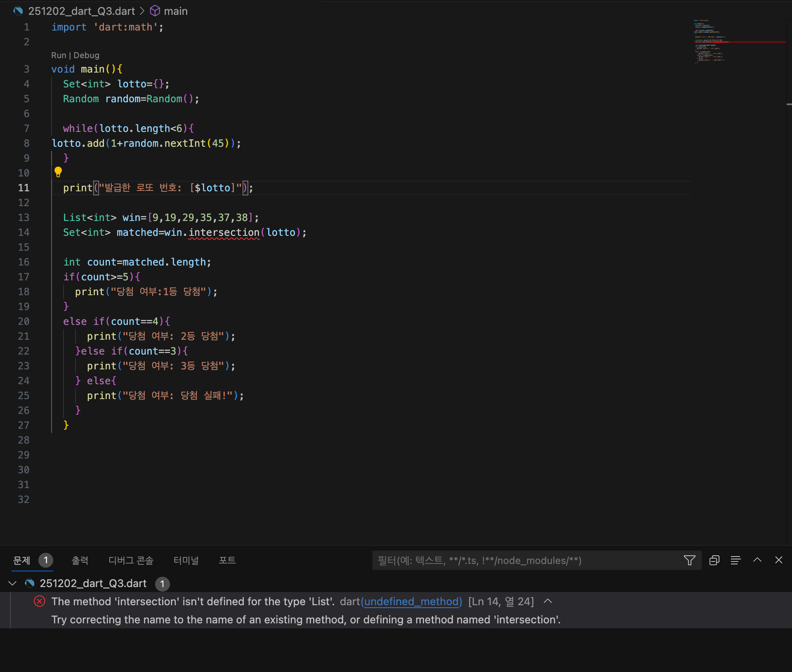Switch to the 터미널 tab
The image size is (792, 672).
click(186, 560)
